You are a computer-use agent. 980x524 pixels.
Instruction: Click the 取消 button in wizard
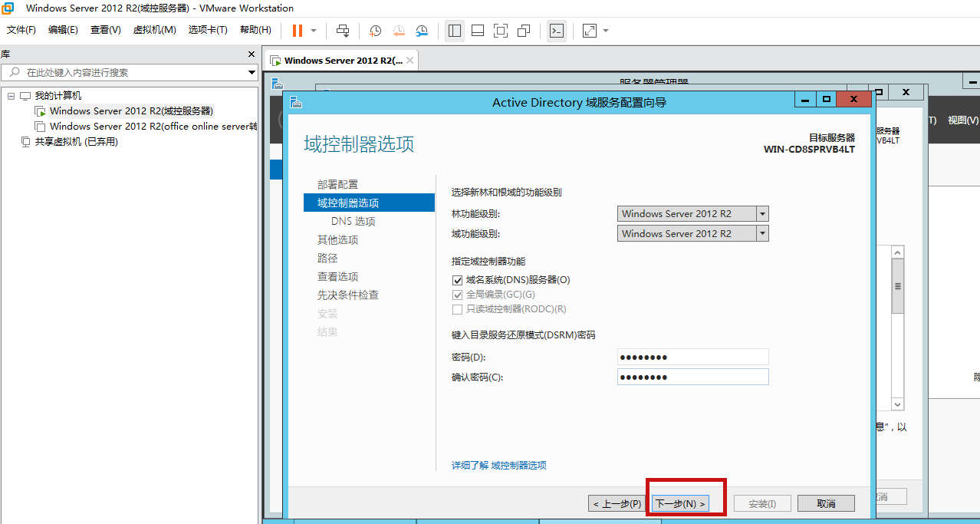click(826, 504)
